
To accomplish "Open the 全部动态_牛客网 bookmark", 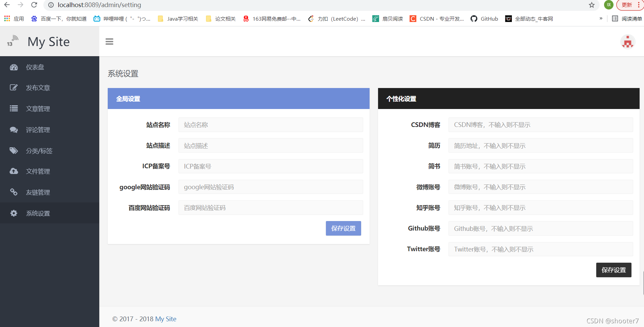I will (x=529, y=19).
